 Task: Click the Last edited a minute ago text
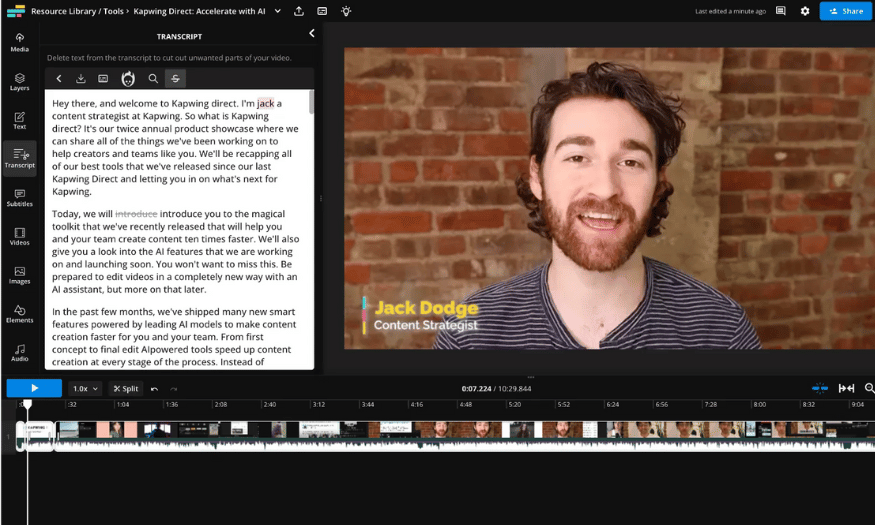pyautogui.click(x=730, y=11)
